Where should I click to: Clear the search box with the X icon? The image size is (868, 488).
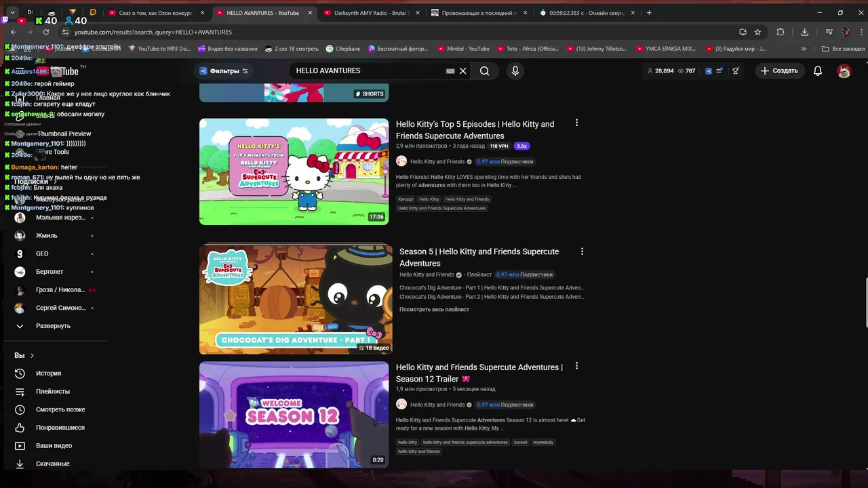(x=463, y=70)
